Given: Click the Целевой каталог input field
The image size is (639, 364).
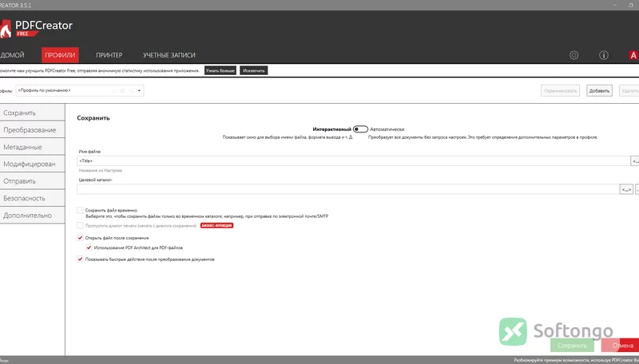Looking at the screenshot, I should pos(347,189).
